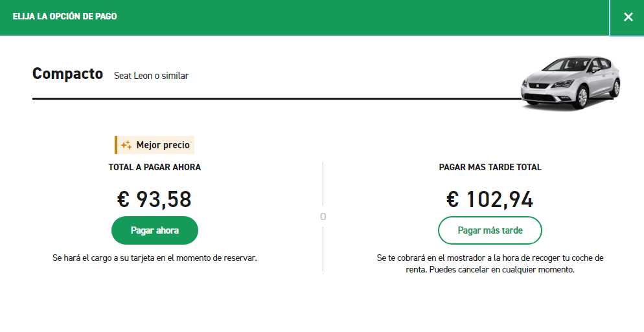
Task: Click the counter payment and cancellation notice
Action: click(x=490, y=263)
